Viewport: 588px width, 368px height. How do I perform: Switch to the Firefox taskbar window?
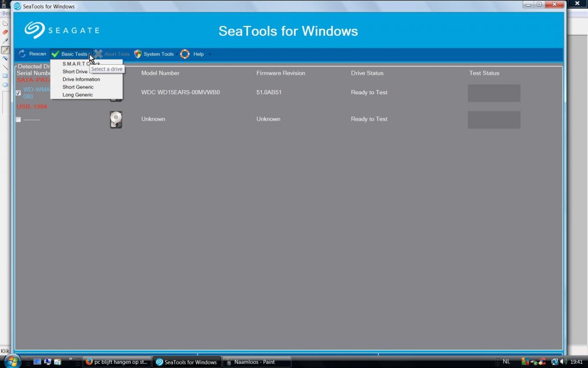116,362
